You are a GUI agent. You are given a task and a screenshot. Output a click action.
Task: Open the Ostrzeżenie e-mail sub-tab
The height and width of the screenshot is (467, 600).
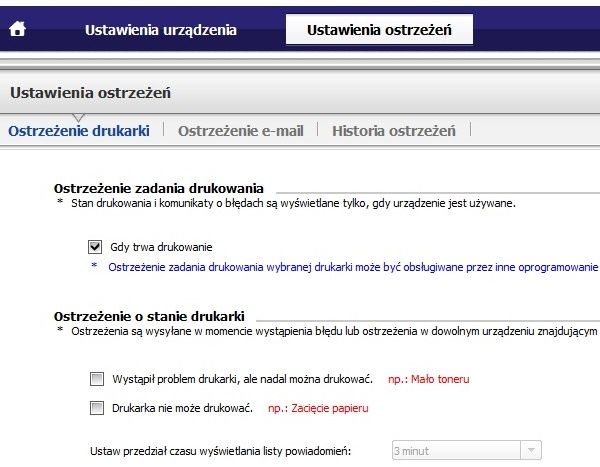[241, 131]
